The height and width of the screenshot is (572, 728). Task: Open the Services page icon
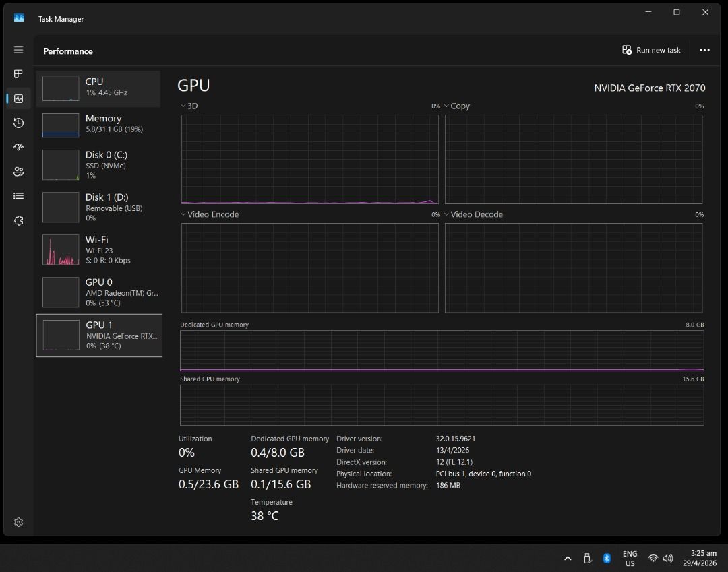18,220
